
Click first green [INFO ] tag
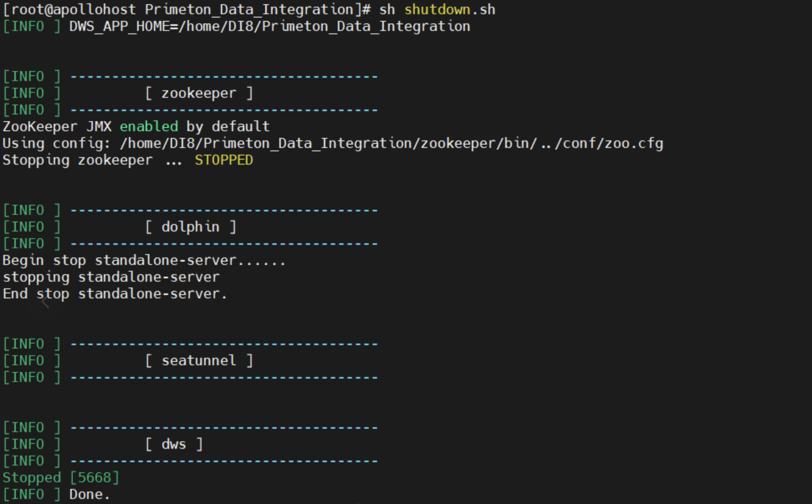32,26
